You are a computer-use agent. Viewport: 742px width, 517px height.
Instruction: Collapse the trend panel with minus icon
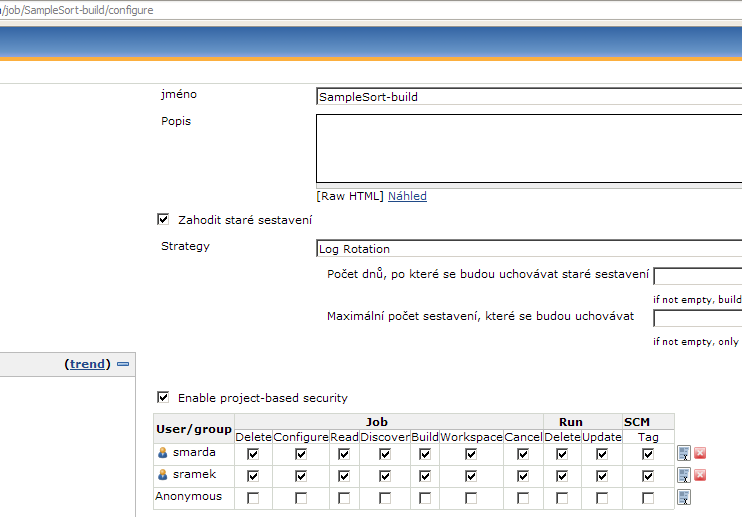tap(123, 364)
